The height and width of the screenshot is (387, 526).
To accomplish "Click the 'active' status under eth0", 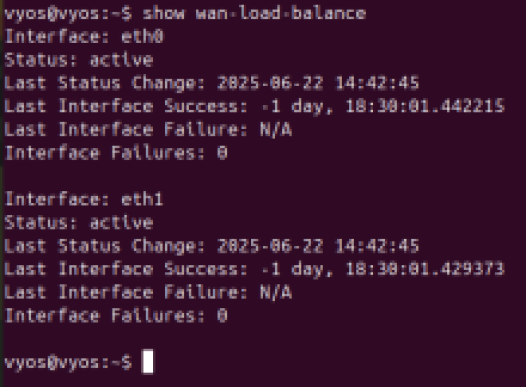I will point(121,60).
